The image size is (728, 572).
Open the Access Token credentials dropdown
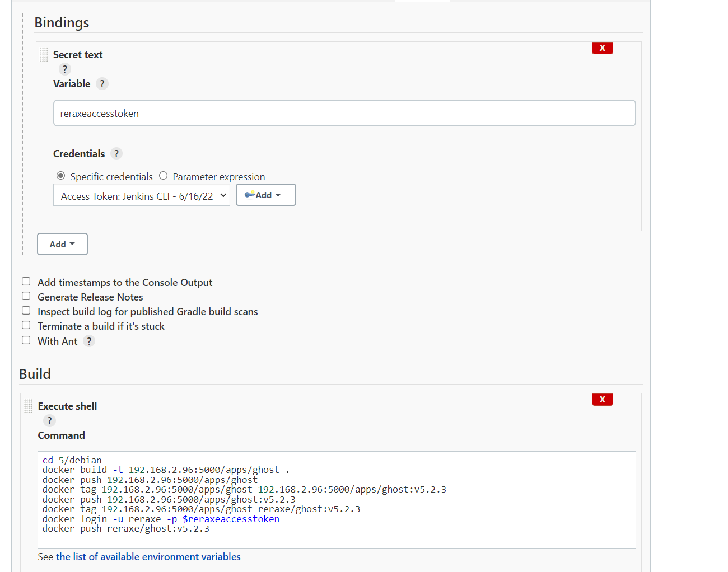(142, 195)
